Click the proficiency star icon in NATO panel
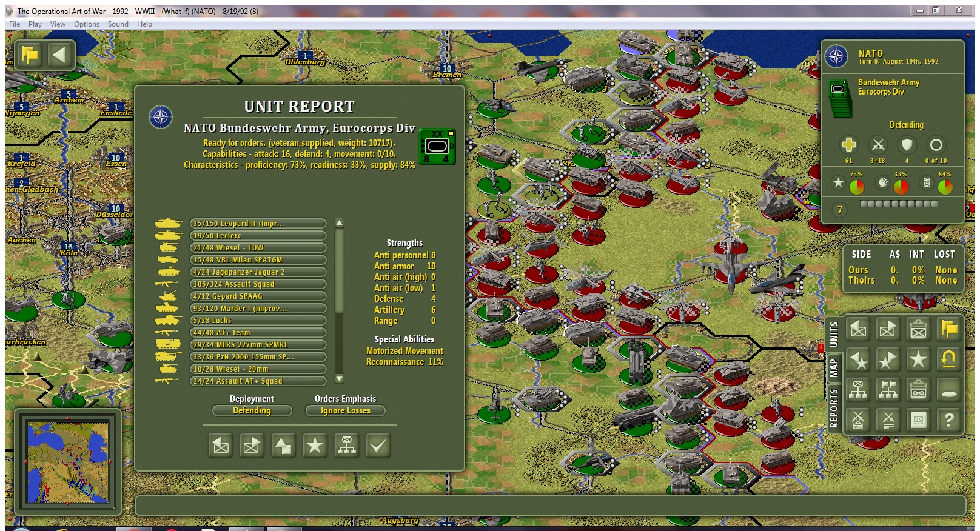980x531 pixels. 838,182
